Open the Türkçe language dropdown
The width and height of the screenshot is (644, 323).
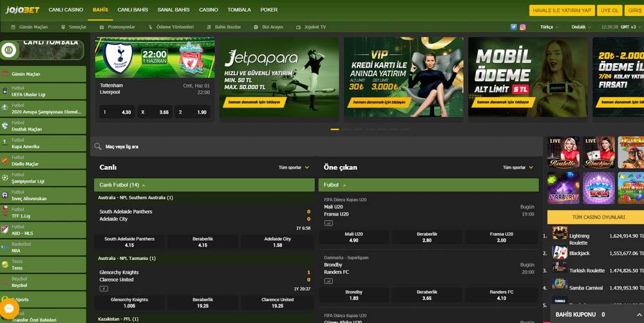[x=549, y=27]
